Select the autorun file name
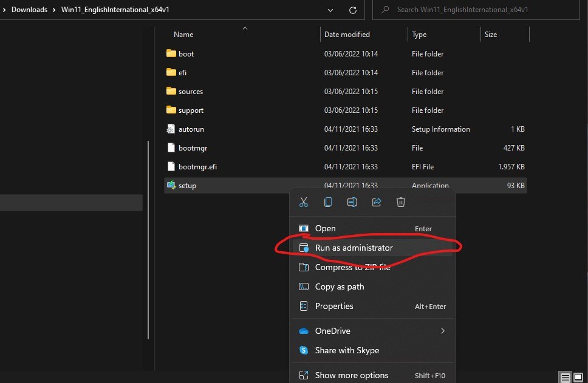588x383 pixels. coord(191,129)
